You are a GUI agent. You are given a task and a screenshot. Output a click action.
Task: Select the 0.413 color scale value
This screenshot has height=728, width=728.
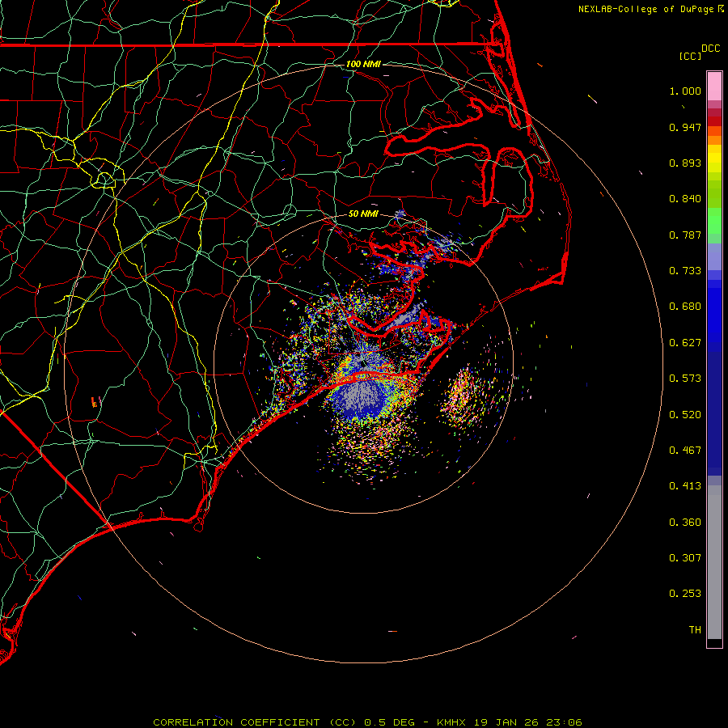tap(685, 486)
